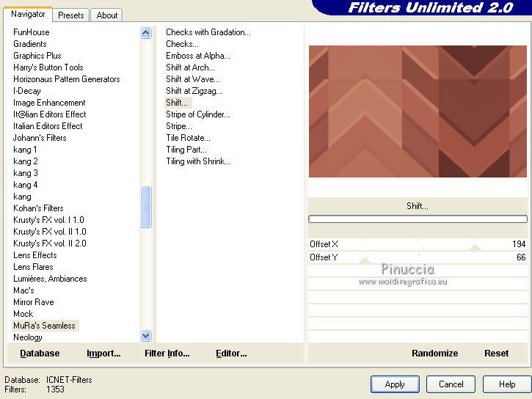
Task: Choose Tile Rotate... filter
Action: click(188, 138)
